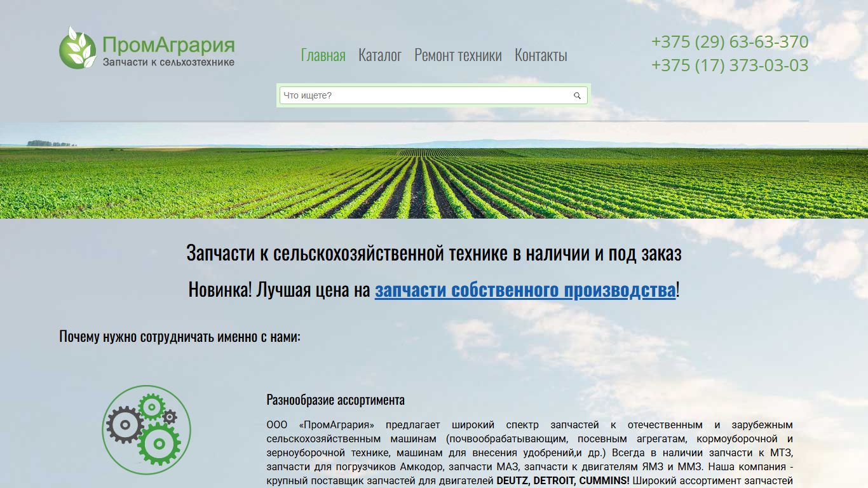Open the Каталог menu item

coord(380,55)
